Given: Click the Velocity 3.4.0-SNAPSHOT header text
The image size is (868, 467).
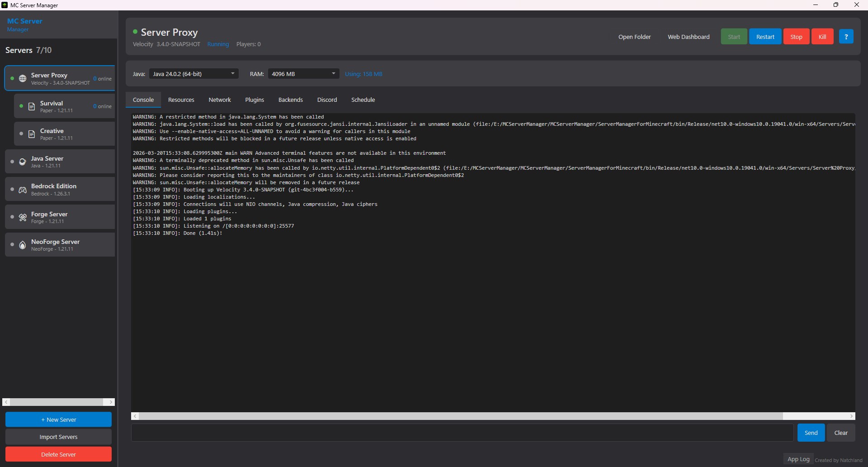Looking at the screenshot, I should [166, 44].
